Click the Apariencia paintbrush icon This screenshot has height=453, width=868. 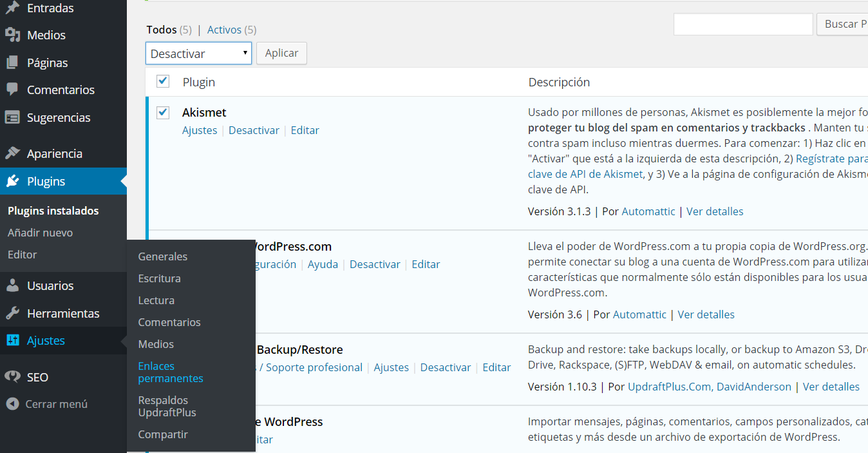click(x=12, y=153)
